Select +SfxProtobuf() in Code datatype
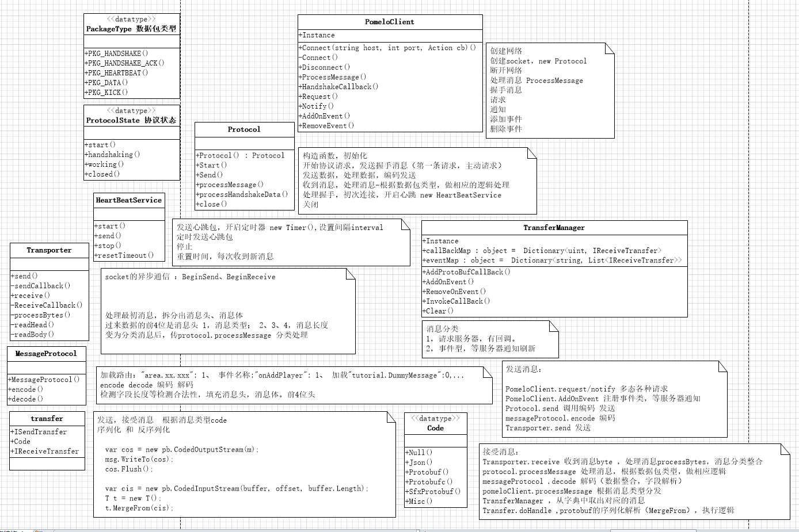799x532 pixels. [x=433, y=492]
